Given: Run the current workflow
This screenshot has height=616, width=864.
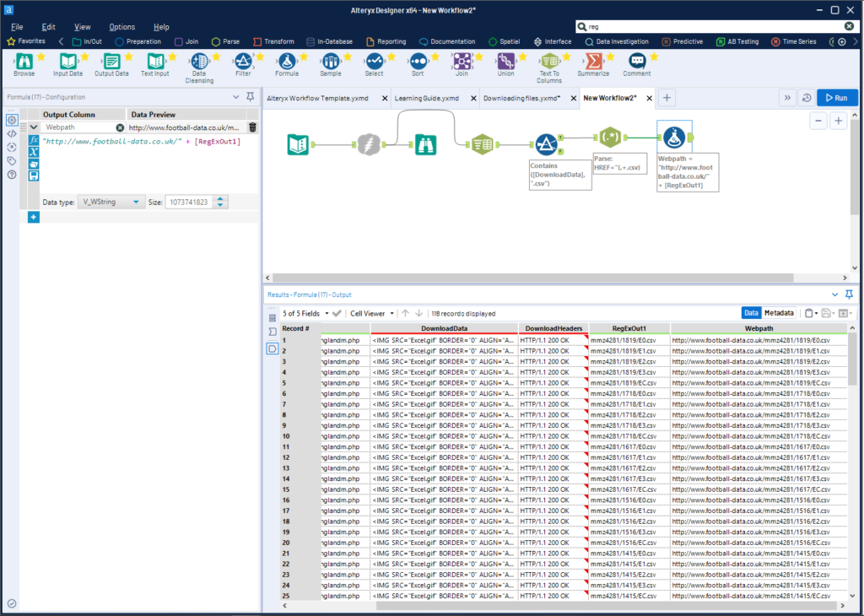Looking at the screenshot, I should (837, 97).
